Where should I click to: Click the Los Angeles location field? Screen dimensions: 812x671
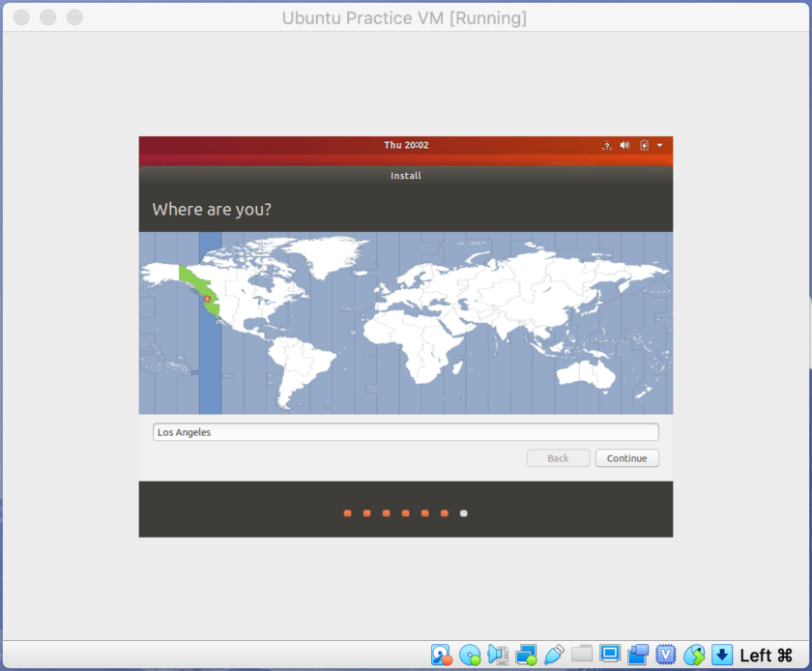pos(405,432)
